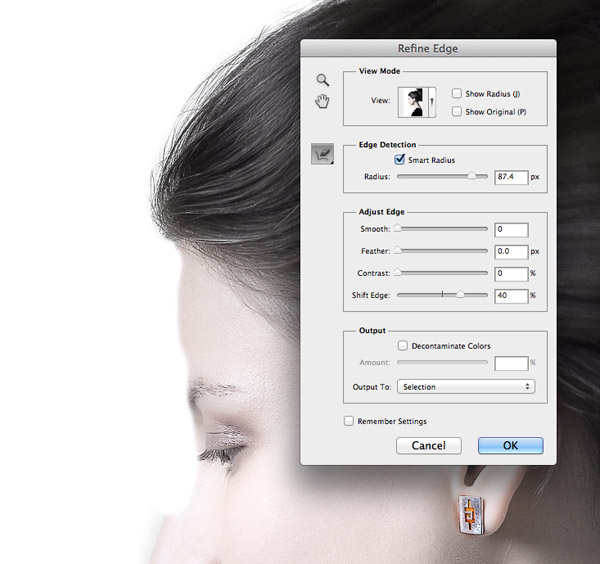Uncheck the Smart Radius checkbox
The image size is (600, 564).
tap(399, 159)
